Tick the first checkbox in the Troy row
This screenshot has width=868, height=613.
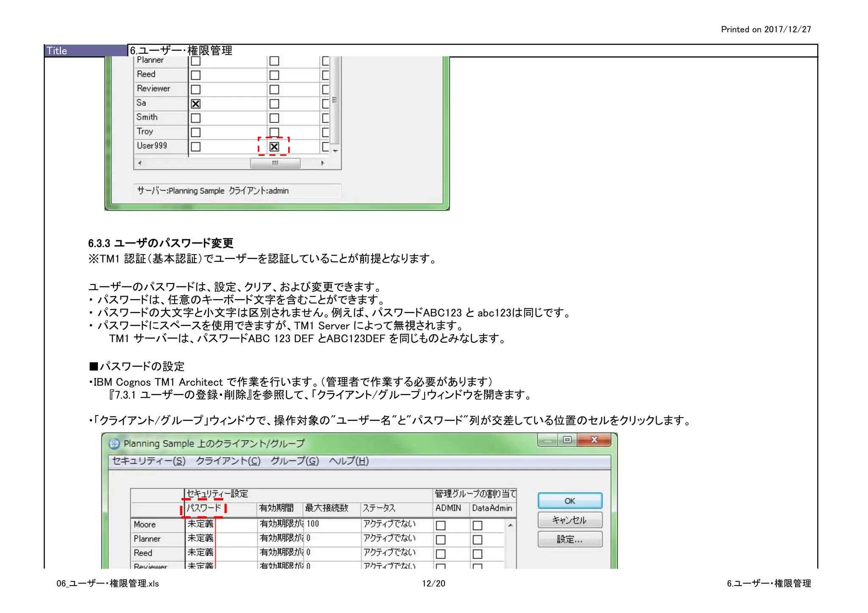[195, 132]
